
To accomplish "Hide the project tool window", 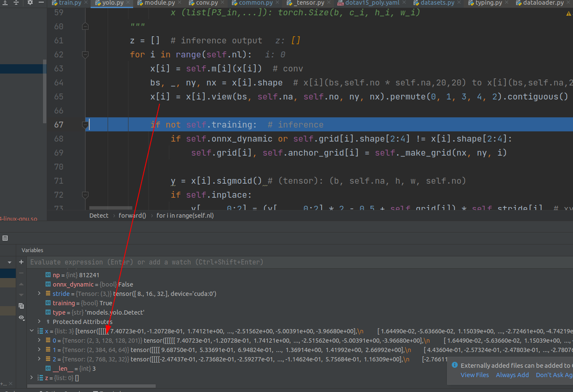I will pyautogui.click(x=40, y=3).
